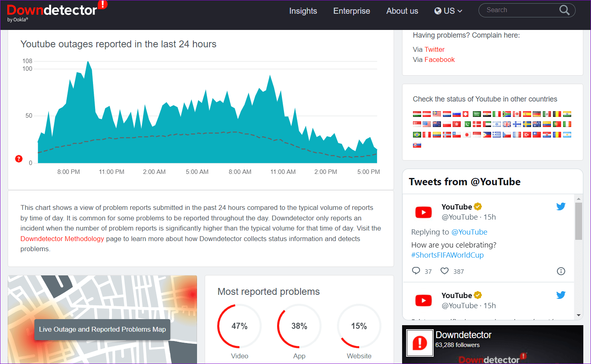This screenshot has height=364, width=591.
Task: Choose the Japan flag
Action: click(x=467, y=135)
